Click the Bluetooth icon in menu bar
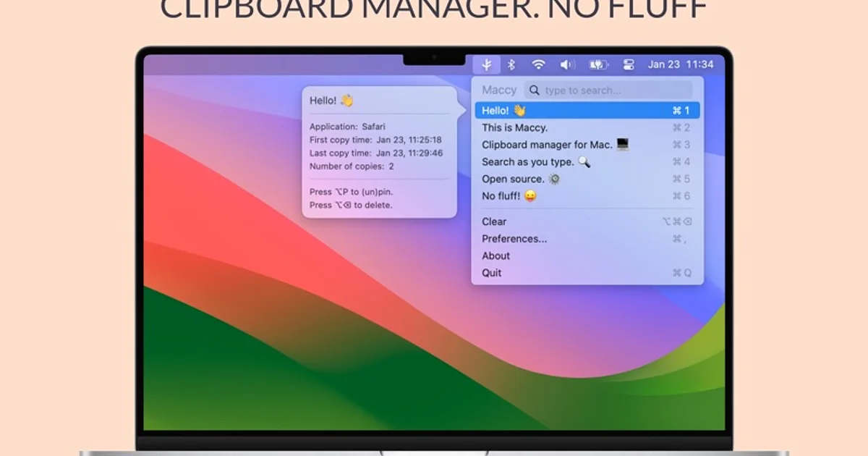The image size is (868, 456). (x=511, y=64)
